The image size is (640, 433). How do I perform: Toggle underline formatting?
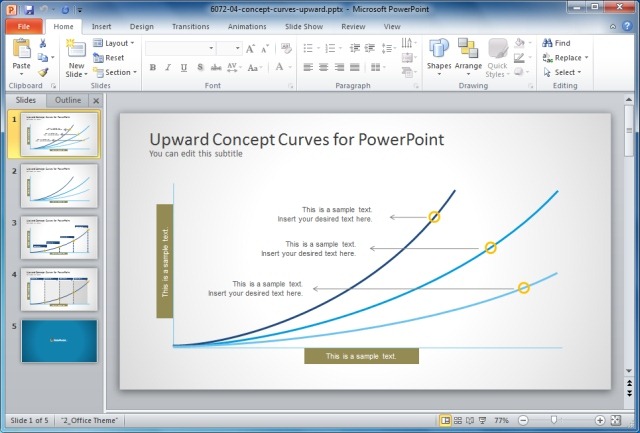184,67
